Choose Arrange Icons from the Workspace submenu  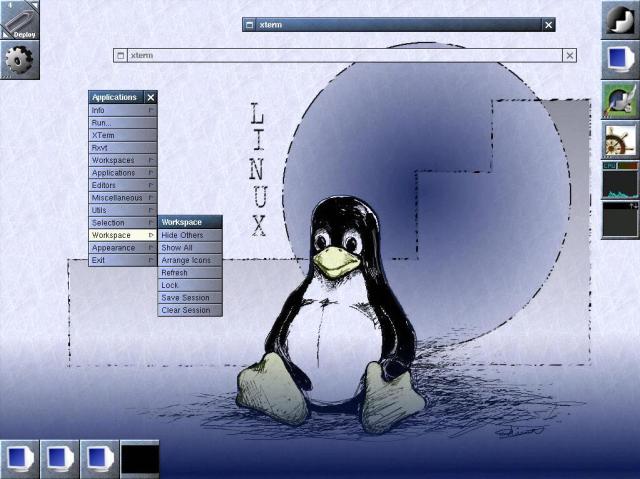189,260
